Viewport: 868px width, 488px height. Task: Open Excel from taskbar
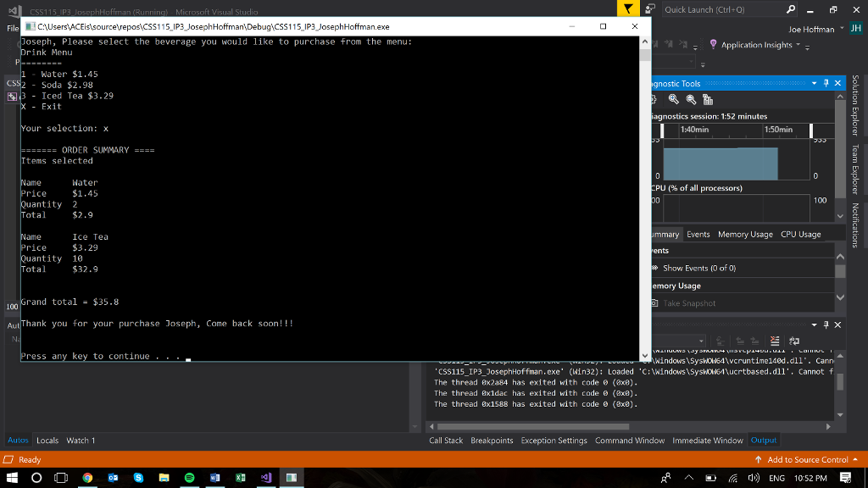tap(240, 478)
